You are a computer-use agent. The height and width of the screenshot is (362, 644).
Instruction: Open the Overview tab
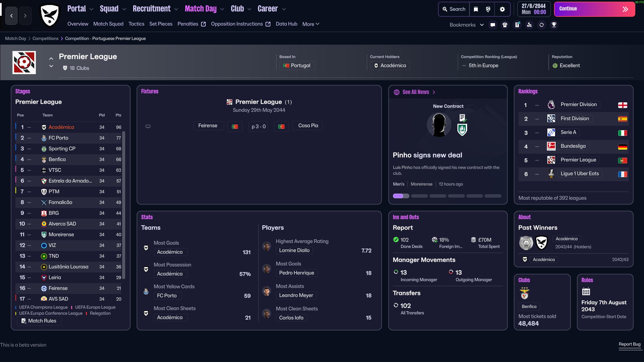pyautogui.click(x=78, y=24)
